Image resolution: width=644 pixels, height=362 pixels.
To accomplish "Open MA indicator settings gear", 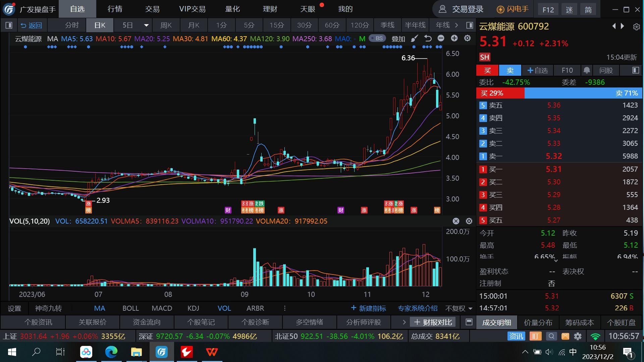I will point(467,39).
